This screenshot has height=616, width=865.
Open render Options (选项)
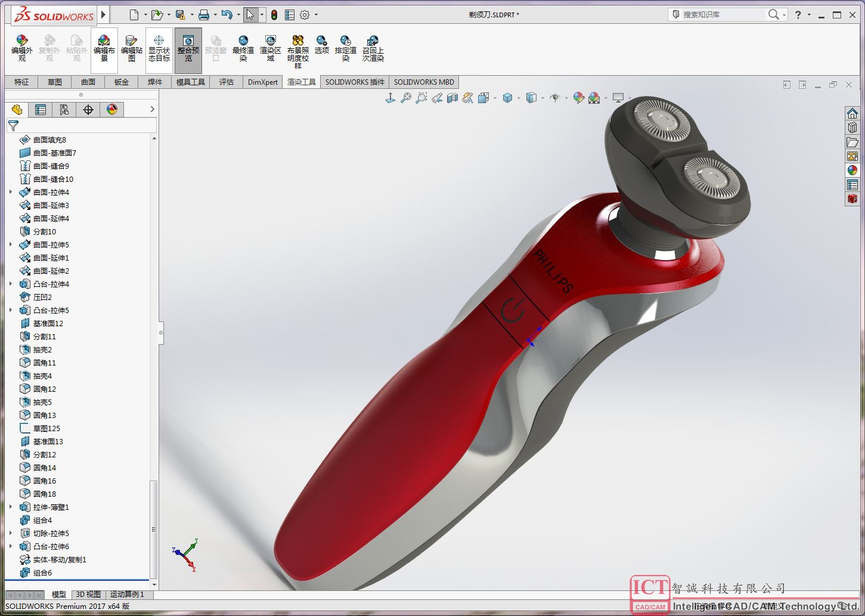(x=322, y=45)
